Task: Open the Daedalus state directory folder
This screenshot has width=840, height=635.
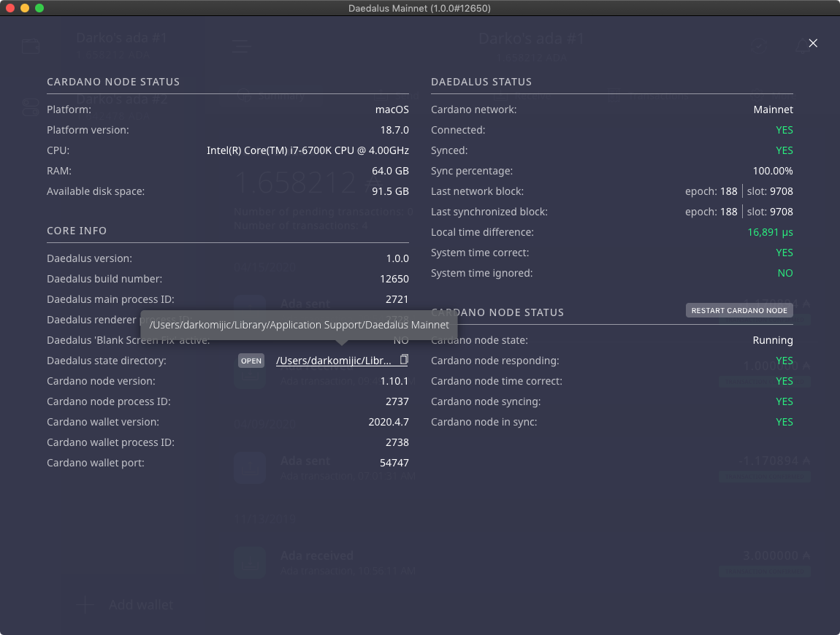Action: pos(251,361)
